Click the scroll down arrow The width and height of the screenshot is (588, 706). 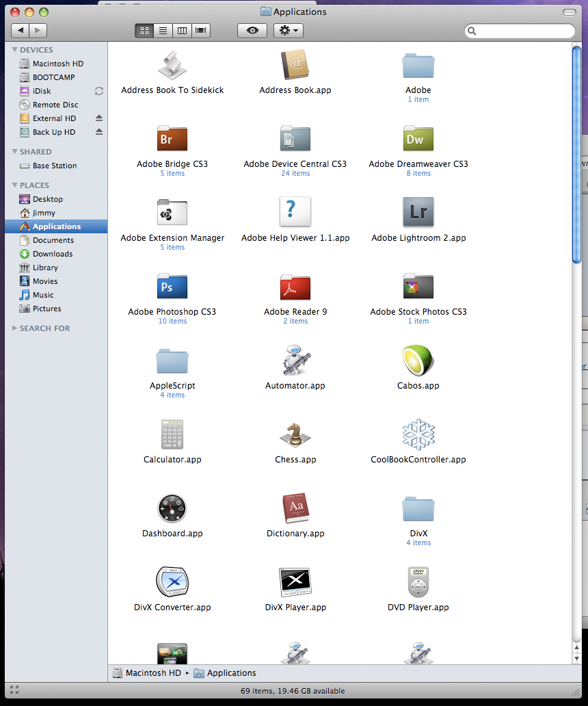[x=577, y=658]
